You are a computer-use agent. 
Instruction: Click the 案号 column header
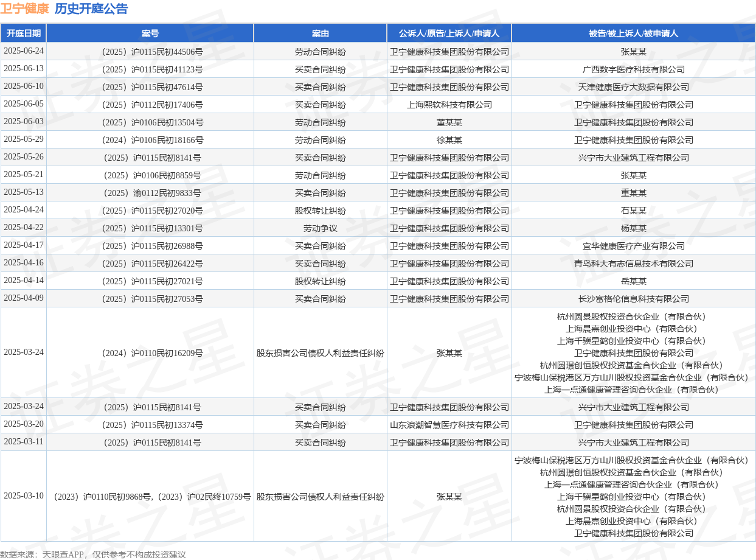[150, 33]
